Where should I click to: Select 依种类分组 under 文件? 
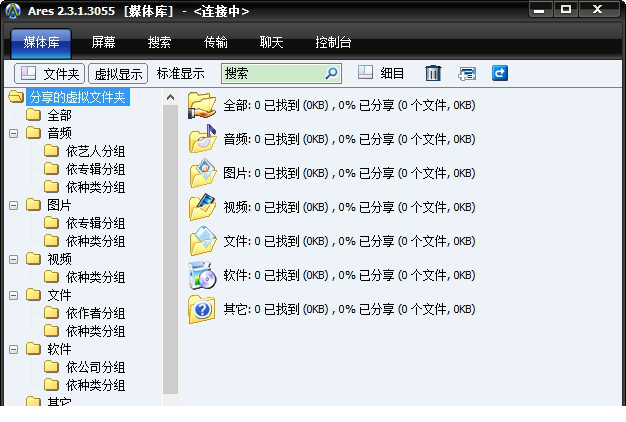point(95,331)
